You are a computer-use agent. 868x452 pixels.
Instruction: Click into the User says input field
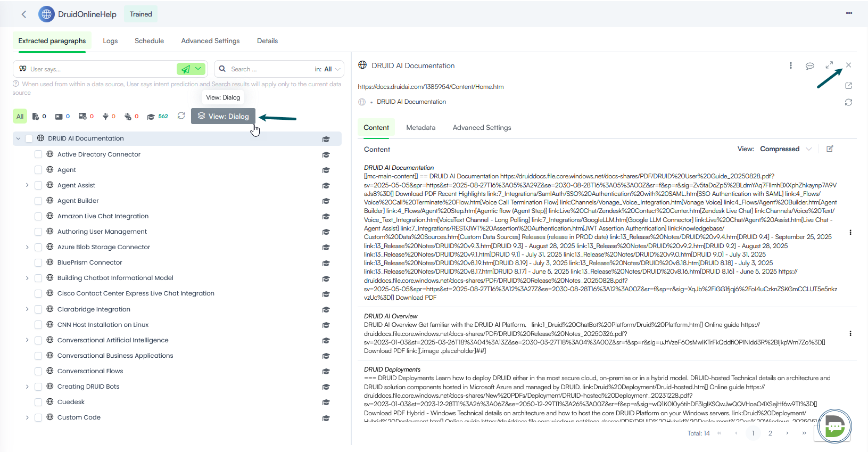[x=101, y=69]
